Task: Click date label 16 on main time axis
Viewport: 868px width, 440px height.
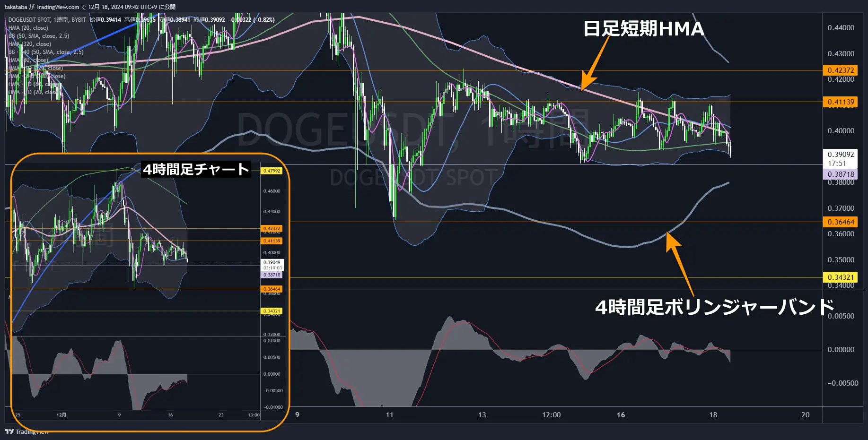Action: [621, 415]
